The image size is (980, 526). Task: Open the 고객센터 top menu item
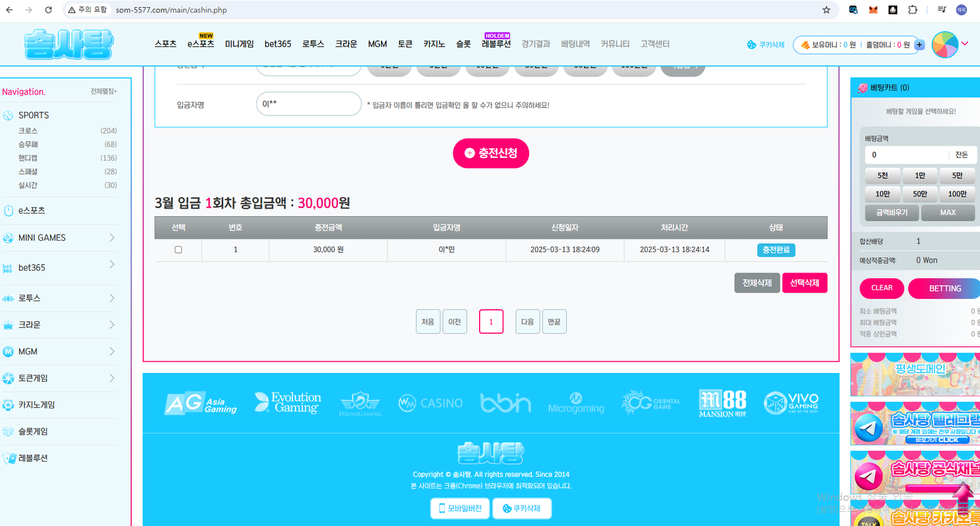pos(655,44)
